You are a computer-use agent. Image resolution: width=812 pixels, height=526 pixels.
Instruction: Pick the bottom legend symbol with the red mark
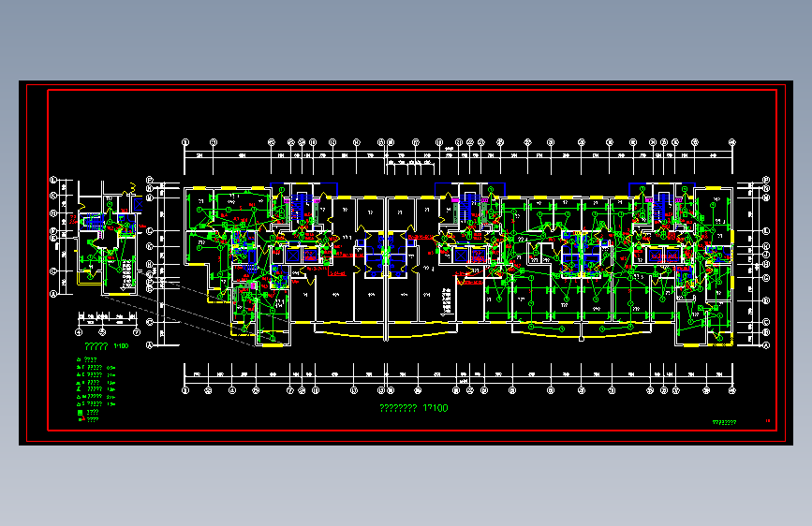[81, 419]
